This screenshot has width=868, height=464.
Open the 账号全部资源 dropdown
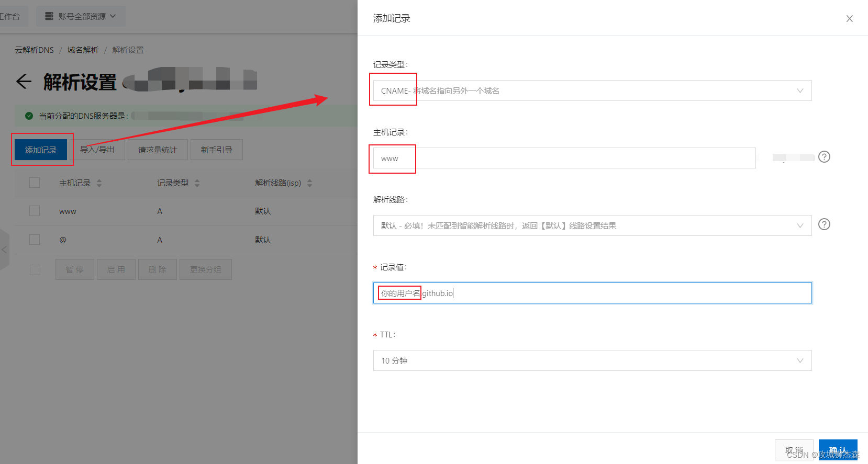(81, 16)
